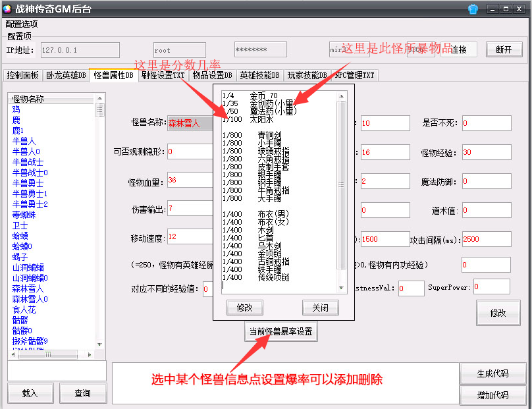Screen dimensions: 532x409
Task: Open the 配置选项 menu
Action: pyautogui.click(x=22, y=24)
